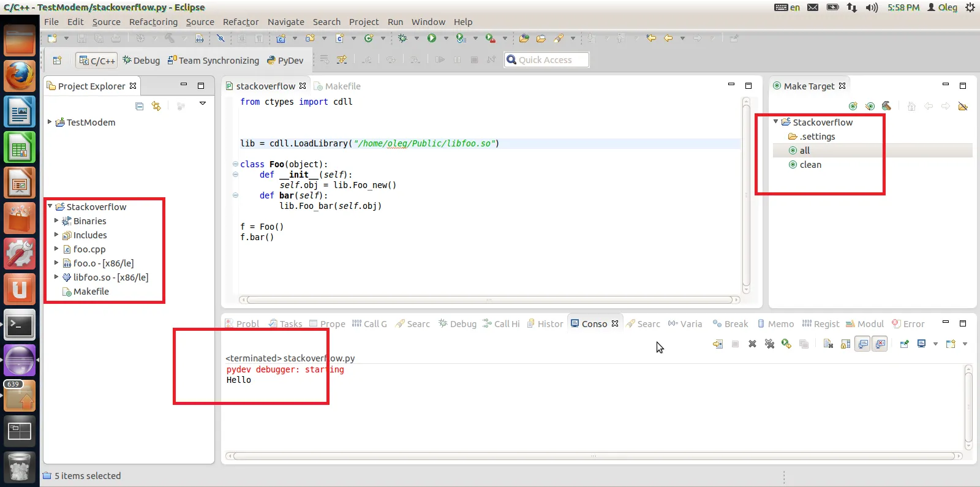This screenshot has width=980, height=487.
Task: Expand the Binaries node
Action: [x=56, y=221]
